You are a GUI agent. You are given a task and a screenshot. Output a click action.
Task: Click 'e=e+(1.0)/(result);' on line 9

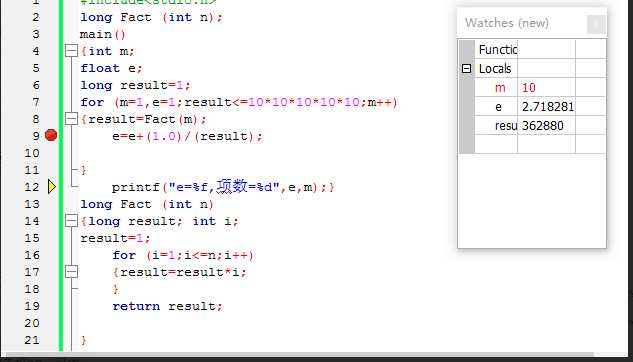point(187,136)
